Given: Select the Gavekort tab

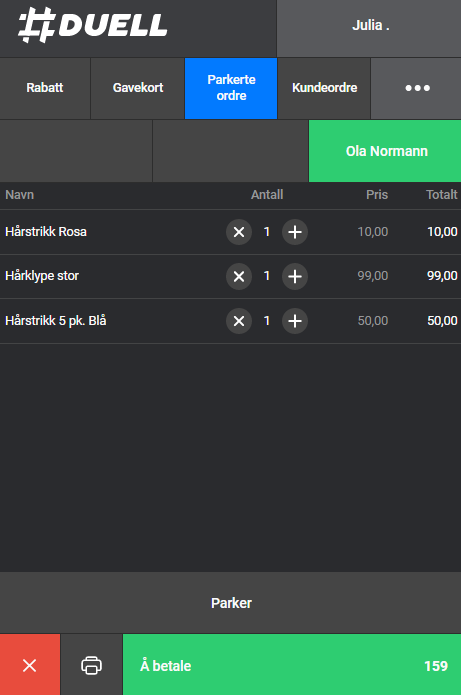Looking at the screenshot, I should pyautogui.click(x=138, y=88).
